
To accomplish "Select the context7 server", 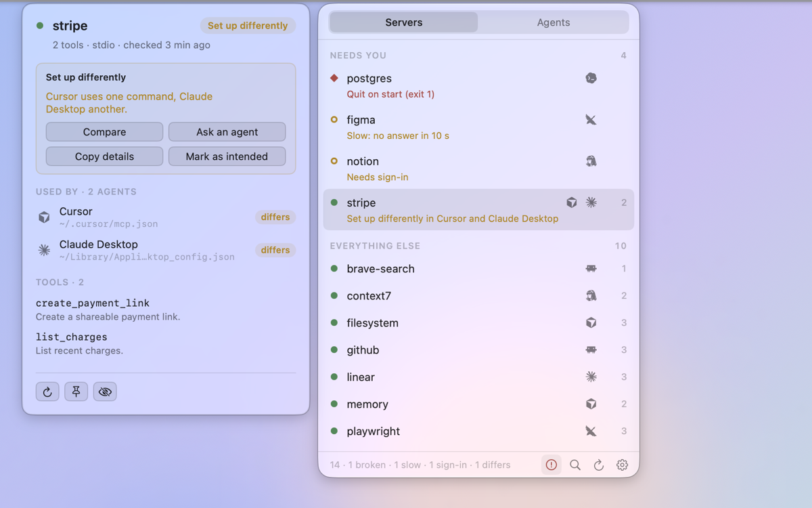I will tap(478, 296).
